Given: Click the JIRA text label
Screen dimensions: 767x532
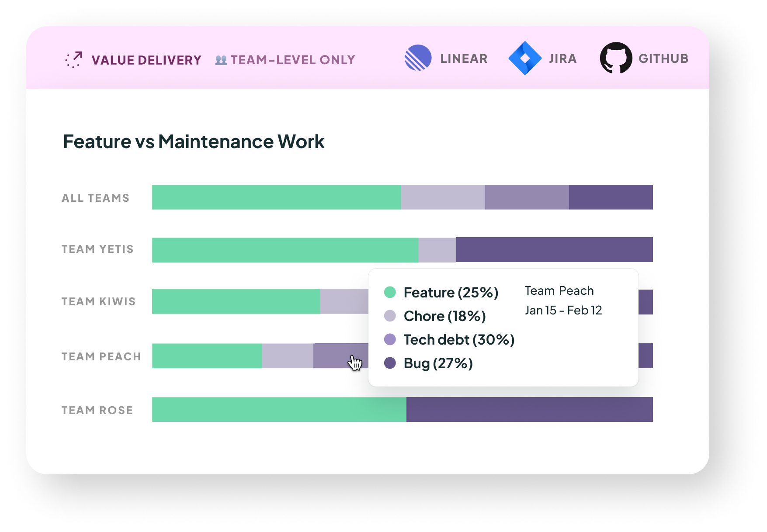Looking at the screenshot, I should (x=562, y=59).
